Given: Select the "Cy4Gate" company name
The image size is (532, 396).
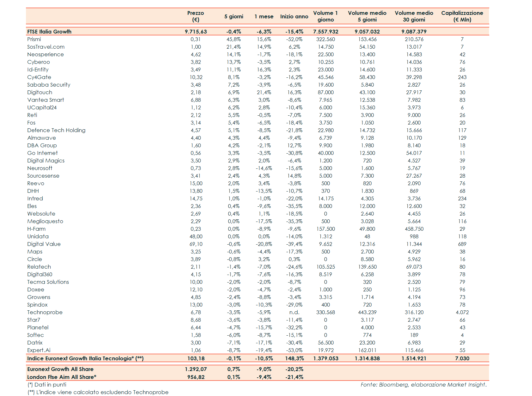Looking at the screenshot, I should [39, 77].
